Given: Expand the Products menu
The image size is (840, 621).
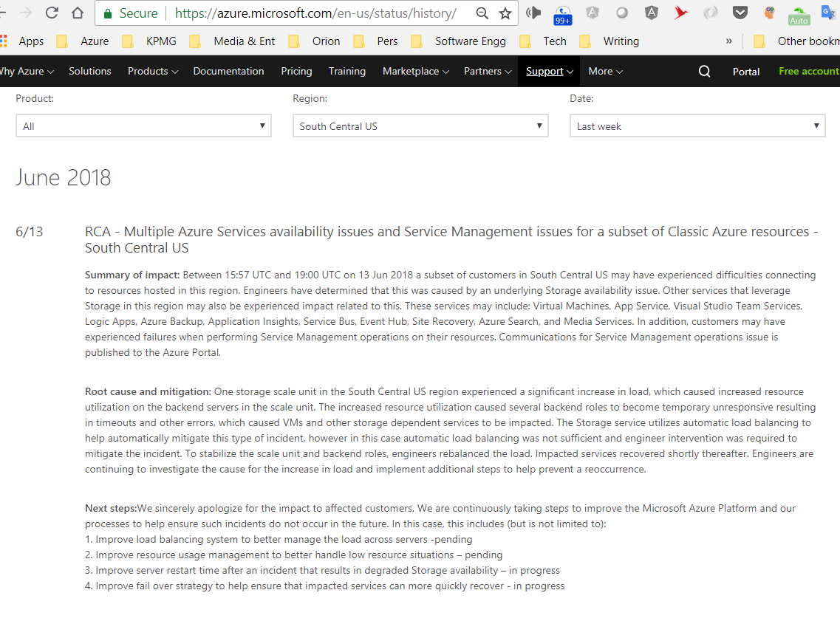Looking at the screenshot, I should [x=153, y=71].
